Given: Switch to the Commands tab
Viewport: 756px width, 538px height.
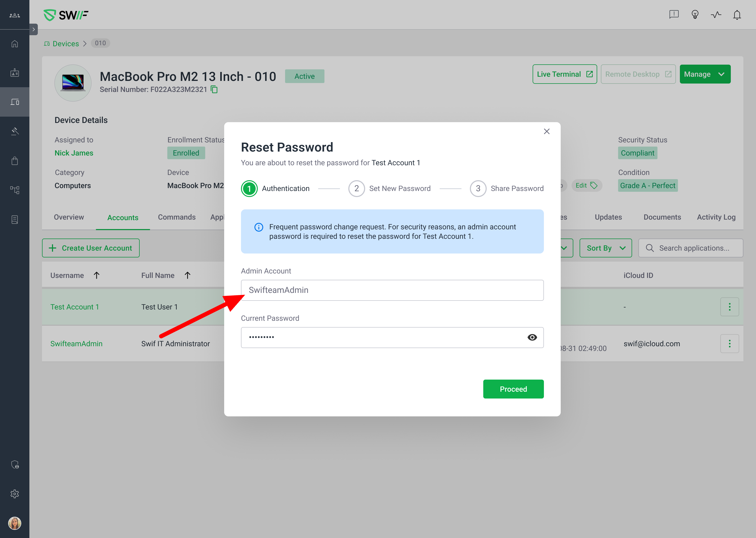Looking at the screenshot, I should (x=176, y=217).
